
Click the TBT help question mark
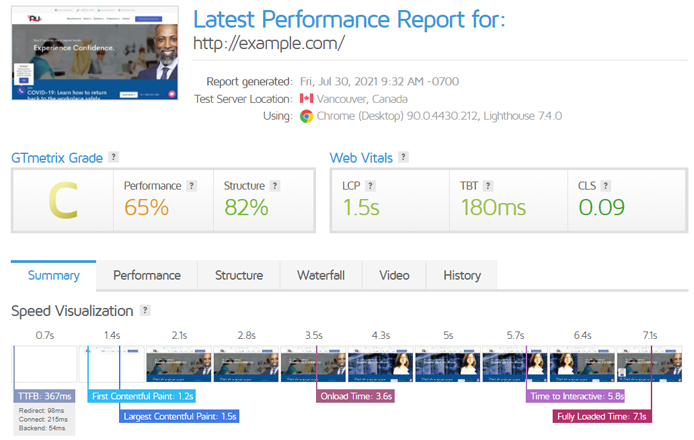(x=488, y=185)
